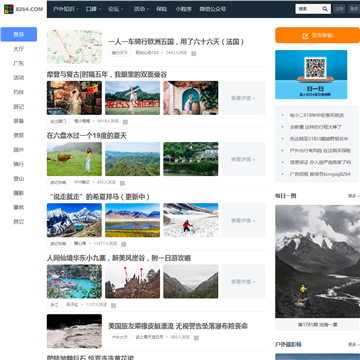
Task: Select 其它 sidebar category
Action: (x=19, y=222)
